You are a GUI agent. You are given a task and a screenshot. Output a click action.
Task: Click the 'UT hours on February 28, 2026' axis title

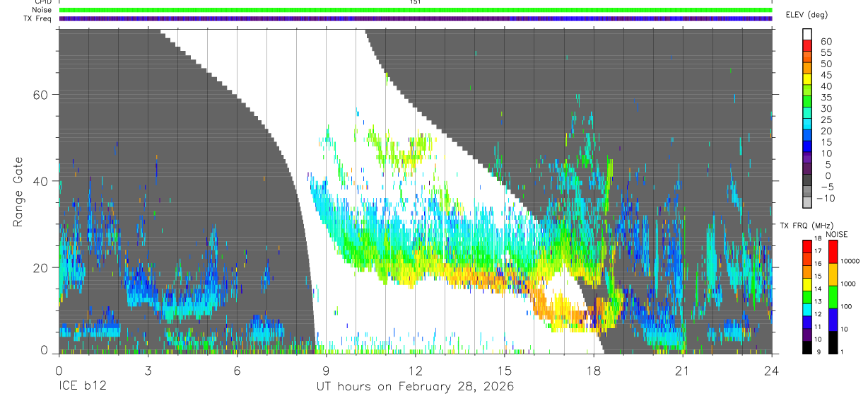(415, 387)
